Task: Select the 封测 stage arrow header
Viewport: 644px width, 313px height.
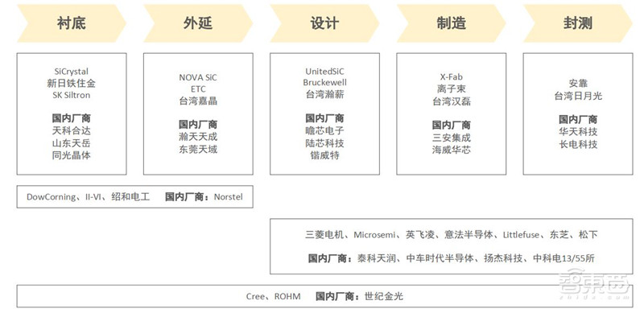Action: pos(577,23)
